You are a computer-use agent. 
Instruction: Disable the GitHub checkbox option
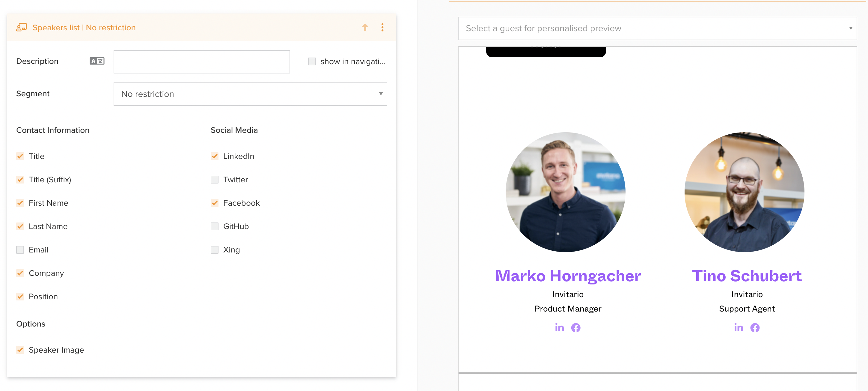(215, 226)
